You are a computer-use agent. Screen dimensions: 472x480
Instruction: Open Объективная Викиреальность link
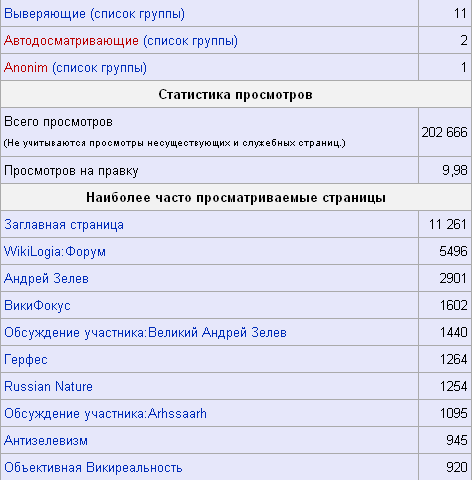point(93,468)
